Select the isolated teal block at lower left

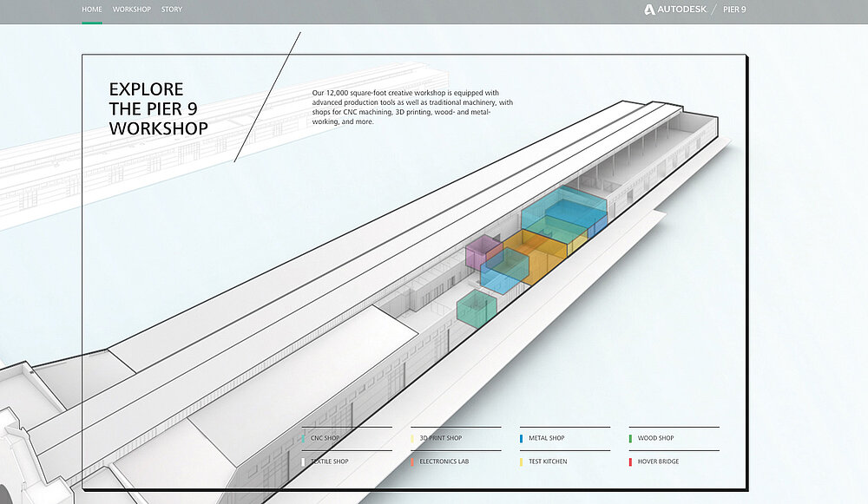point(476,308)
